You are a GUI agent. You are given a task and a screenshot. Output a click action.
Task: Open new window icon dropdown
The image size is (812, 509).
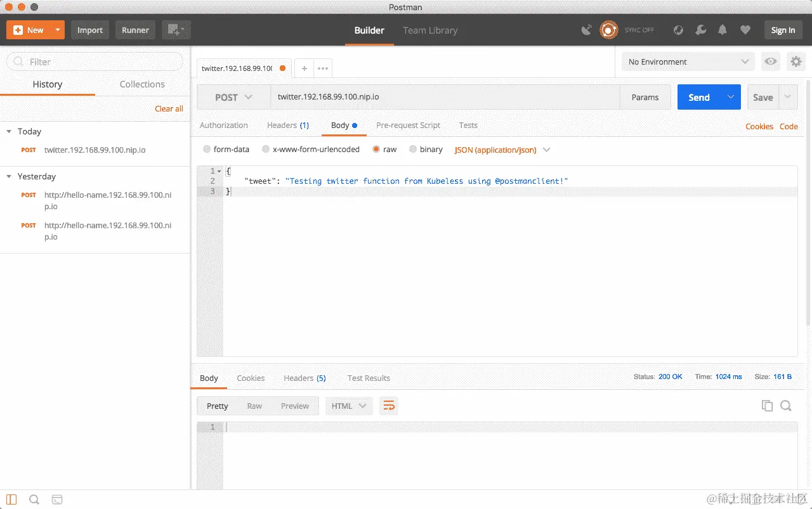[x=176, y=30]
